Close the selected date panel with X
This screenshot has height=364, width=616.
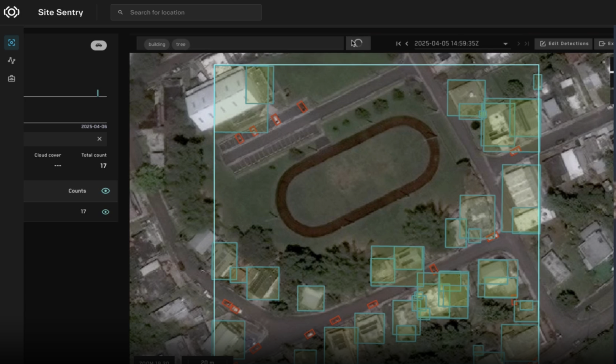pyautogui.click(x=99, y=139)
